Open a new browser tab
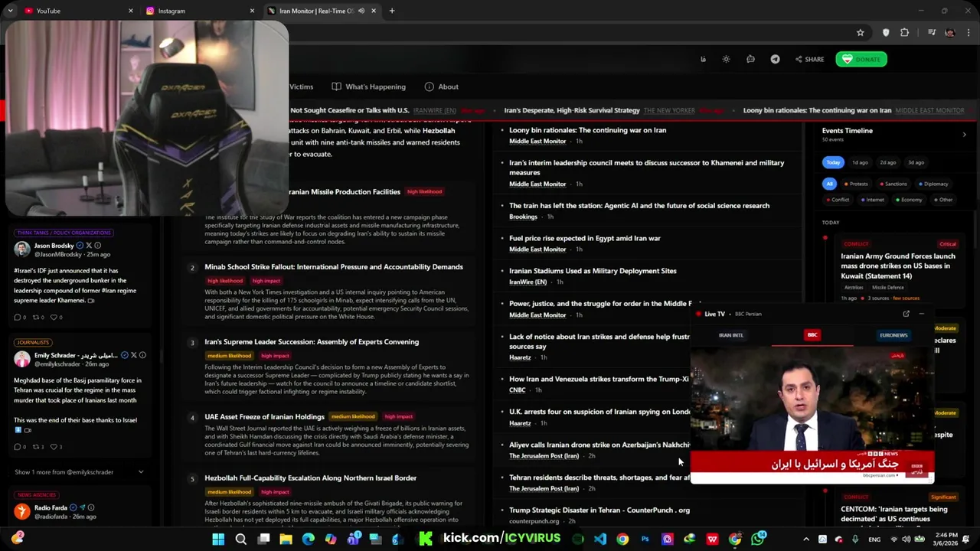980x551 pixels. pos(392,11)
